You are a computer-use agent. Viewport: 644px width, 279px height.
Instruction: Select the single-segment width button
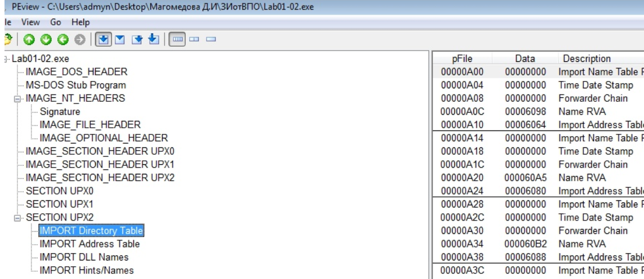click(x=211, y=39)
